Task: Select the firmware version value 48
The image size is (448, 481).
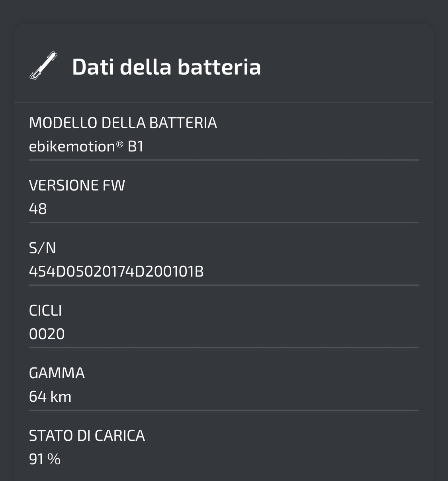Action: [x=38, y=209]
